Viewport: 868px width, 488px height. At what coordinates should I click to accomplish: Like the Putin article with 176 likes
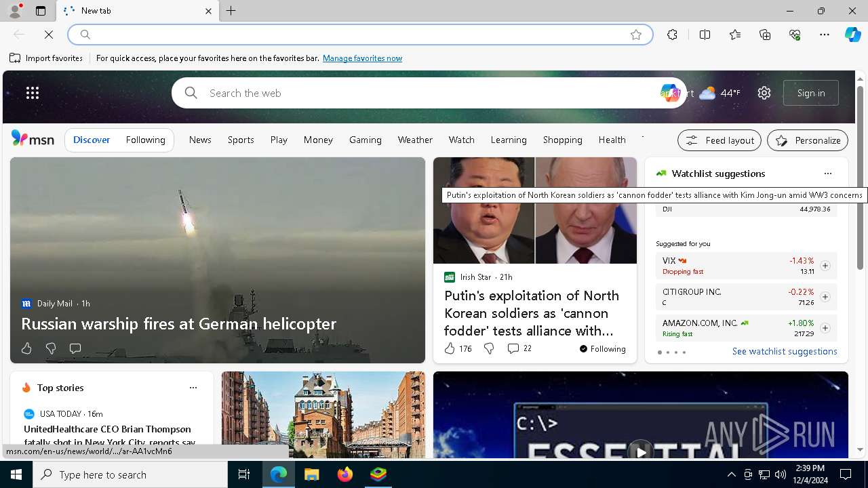pyautogui.click(x=458, y=348)
